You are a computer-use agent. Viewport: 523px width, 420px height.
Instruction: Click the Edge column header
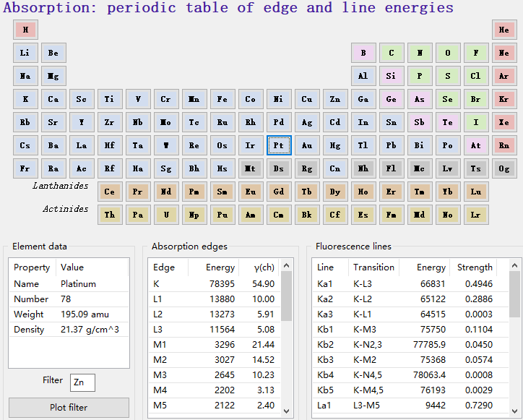pos(168,267)
